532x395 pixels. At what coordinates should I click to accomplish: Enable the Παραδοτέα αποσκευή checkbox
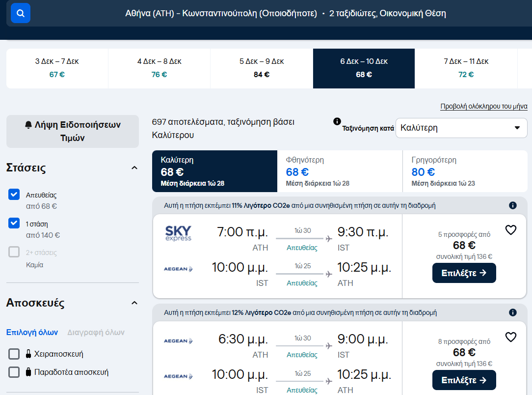(14, 372)
